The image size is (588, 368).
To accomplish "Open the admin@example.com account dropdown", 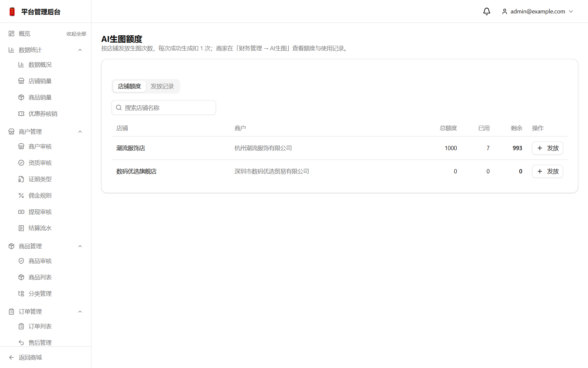I will tap(537, 11).
